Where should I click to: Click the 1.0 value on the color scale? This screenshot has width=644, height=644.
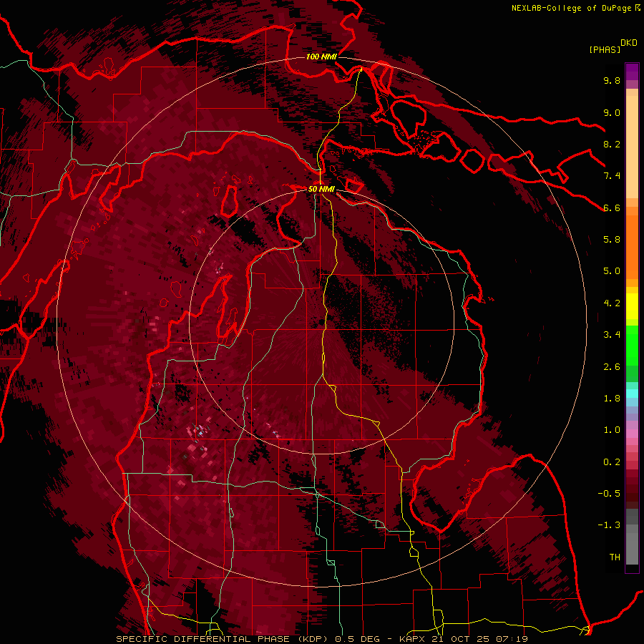612,430
